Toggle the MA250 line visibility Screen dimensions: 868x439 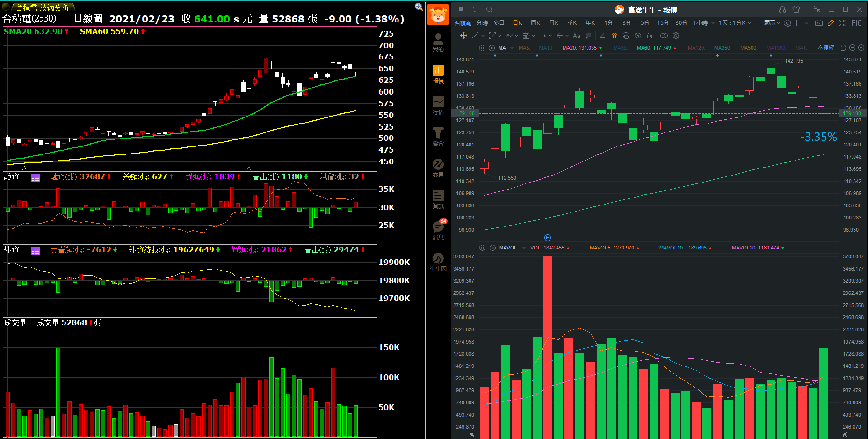(722, 48)
